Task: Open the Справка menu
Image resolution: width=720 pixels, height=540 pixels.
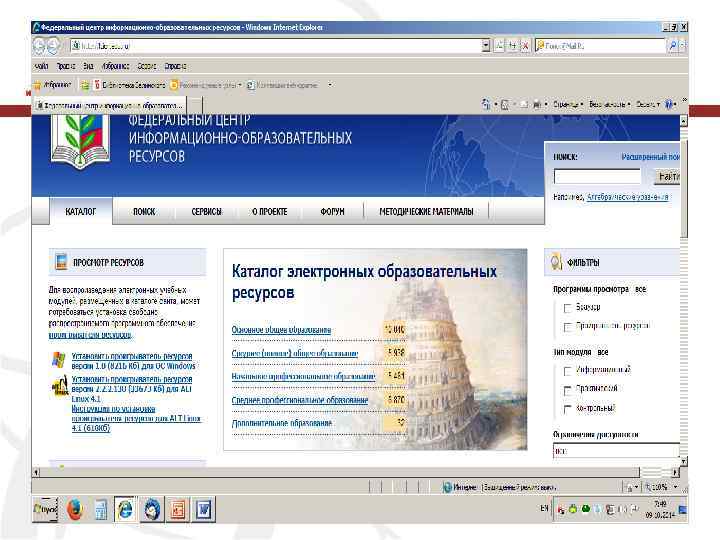Action: point(175,66)
